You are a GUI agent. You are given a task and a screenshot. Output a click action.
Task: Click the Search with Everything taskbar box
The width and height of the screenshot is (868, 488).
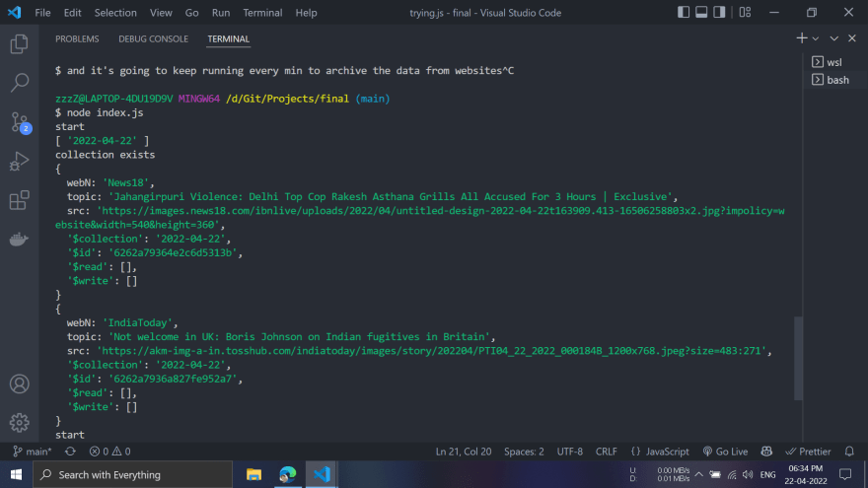(x=132, y=475)
